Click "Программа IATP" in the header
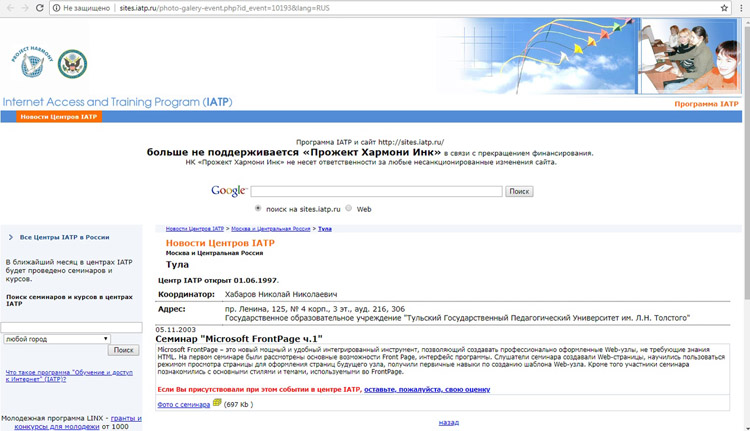Viewport: 750px width, 431px height. coord(706,104)
